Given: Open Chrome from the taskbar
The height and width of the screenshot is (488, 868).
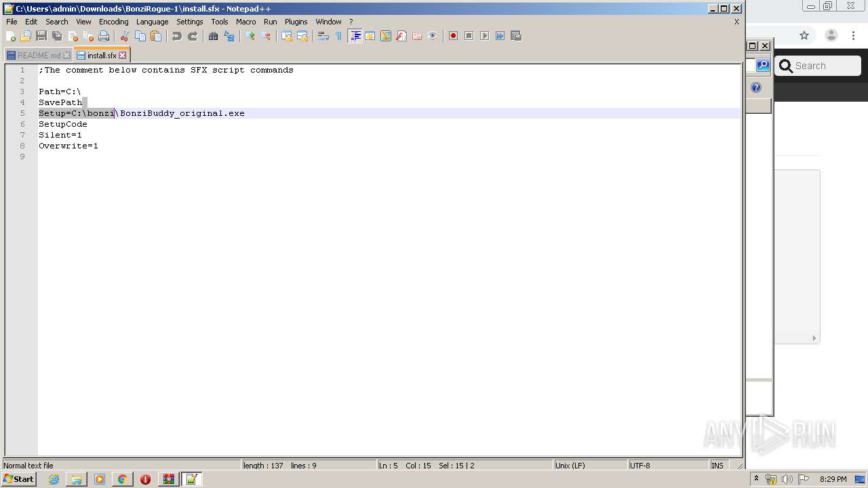Looking at the screenshot, I should (122, 479).
